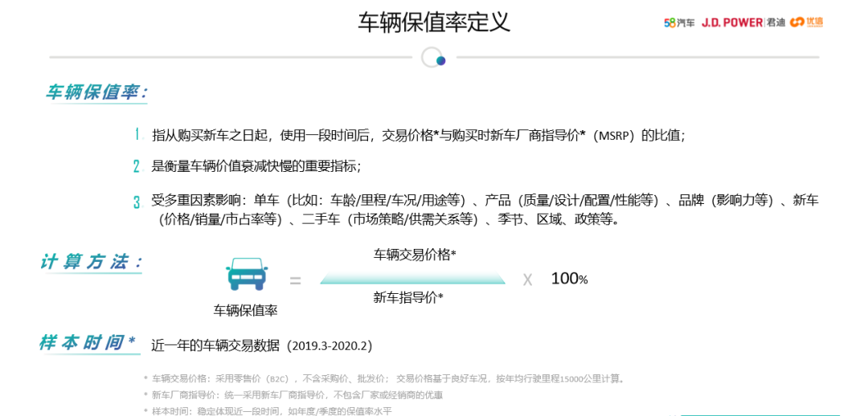This screenshot has height=416, width=868.
Task: Click the sample date range 2019.3-2020.2
Action: click(331, 346)
